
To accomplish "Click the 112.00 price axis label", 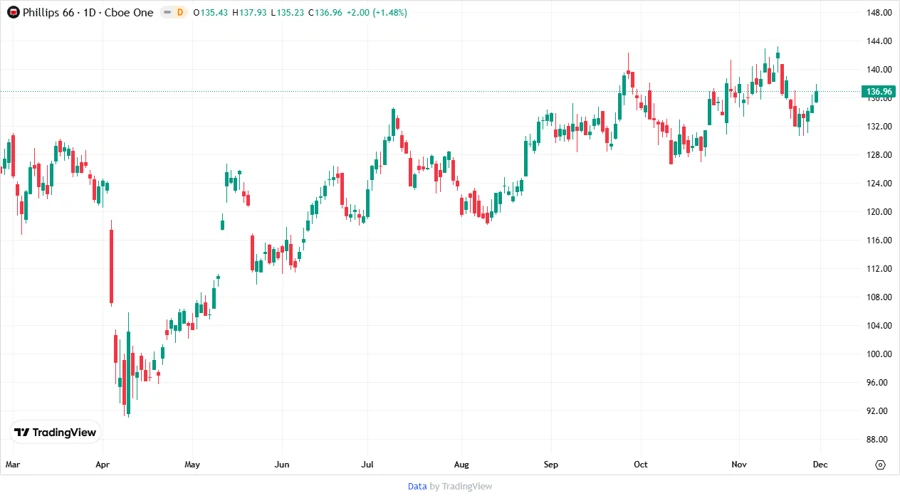I will coord(879,269).
